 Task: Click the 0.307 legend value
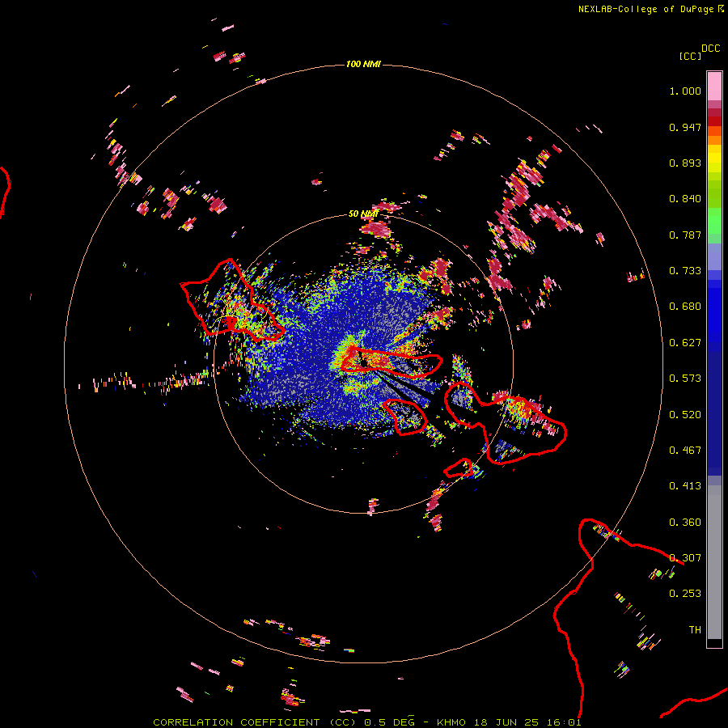[x=685, y=558]
